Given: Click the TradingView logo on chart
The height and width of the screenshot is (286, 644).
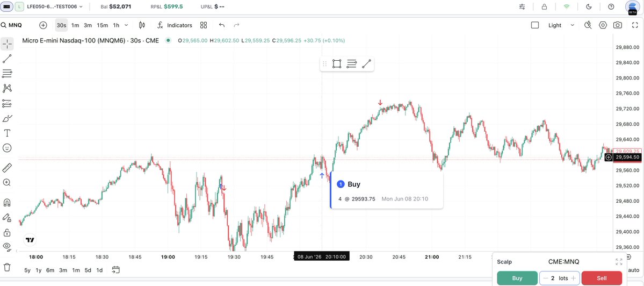Looking at the screenshot, I should [30, 240].
